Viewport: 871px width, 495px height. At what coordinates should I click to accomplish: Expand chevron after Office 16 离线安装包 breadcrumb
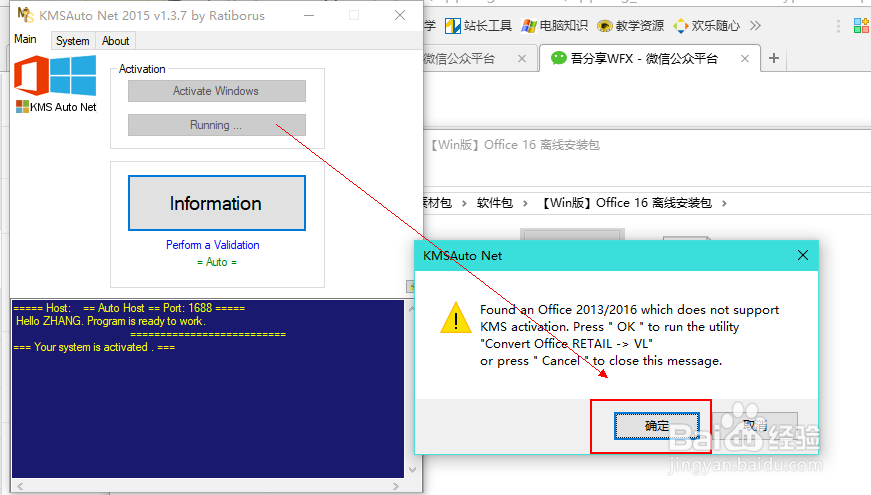click(724, 203)
